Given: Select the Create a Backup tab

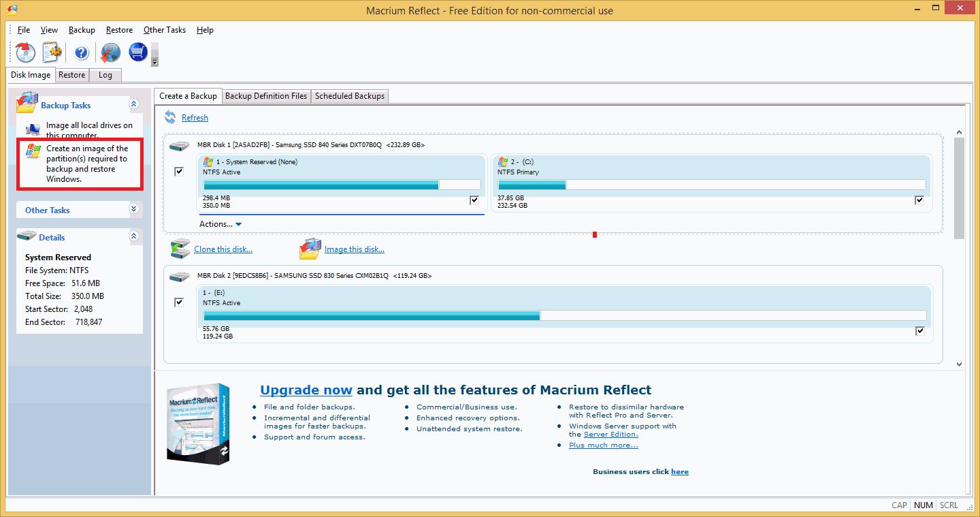Looking at the screenshot, I should coord(188,96).
